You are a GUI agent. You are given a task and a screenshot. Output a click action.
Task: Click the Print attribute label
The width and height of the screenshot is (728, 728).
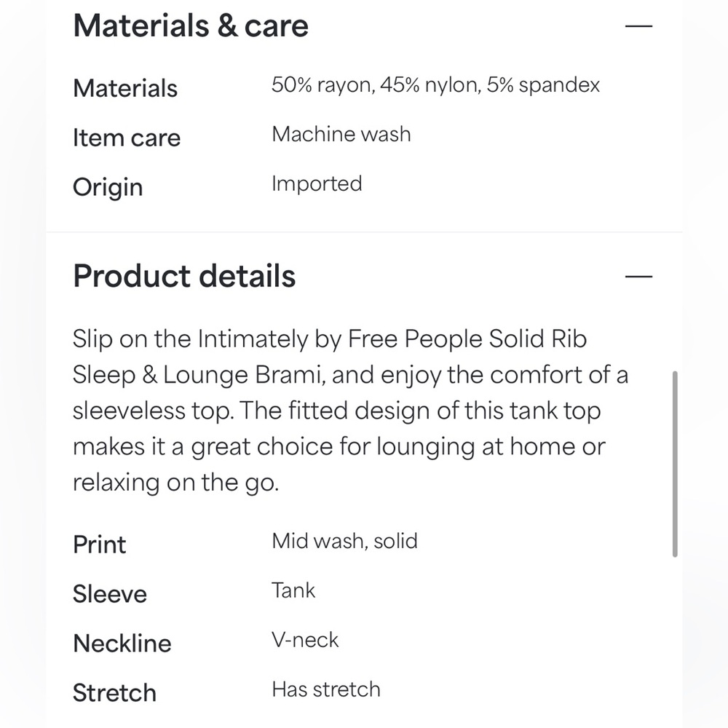100,545
